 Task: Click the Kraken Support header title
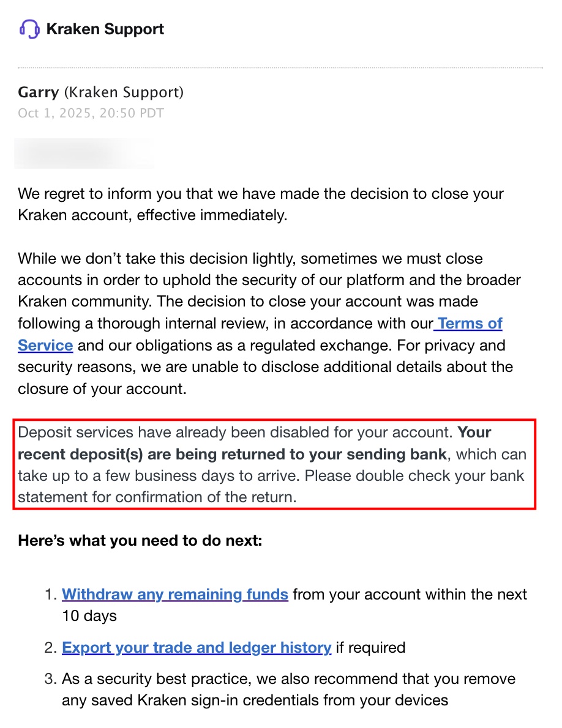click(105, 29)
